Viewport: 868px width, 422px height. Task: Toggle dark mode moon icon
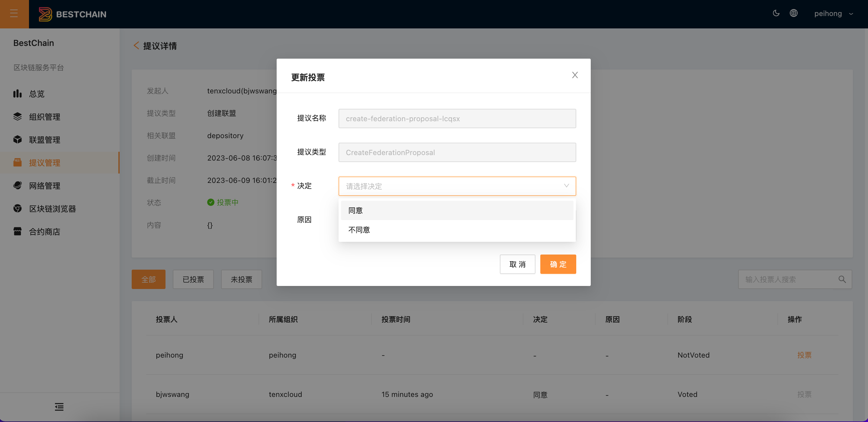point(776,14)
